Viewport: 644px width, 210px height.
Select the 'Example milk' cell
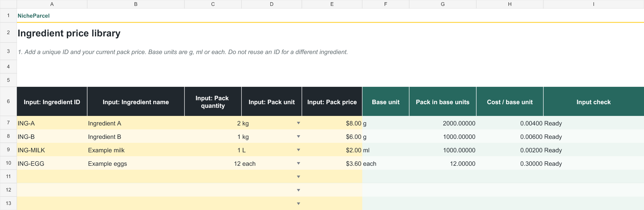[x=136, y=150]
